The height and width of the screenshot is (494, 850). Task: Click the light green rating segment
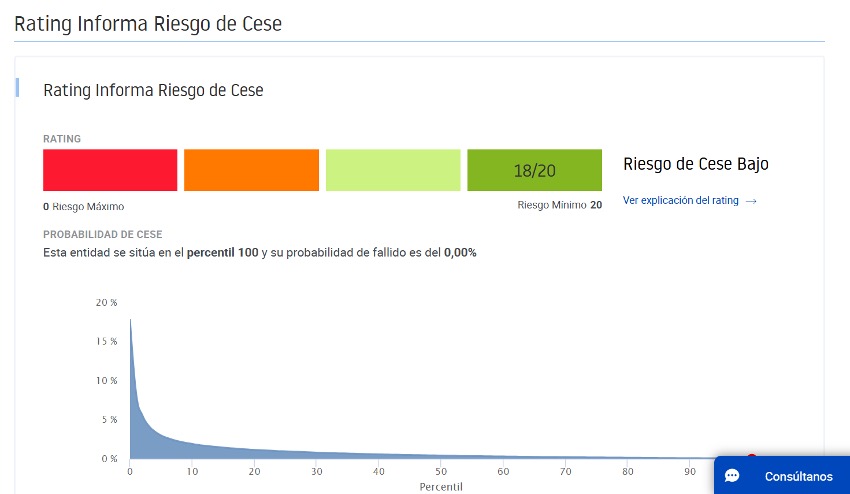pyautogui.click(x=393, y=170)
